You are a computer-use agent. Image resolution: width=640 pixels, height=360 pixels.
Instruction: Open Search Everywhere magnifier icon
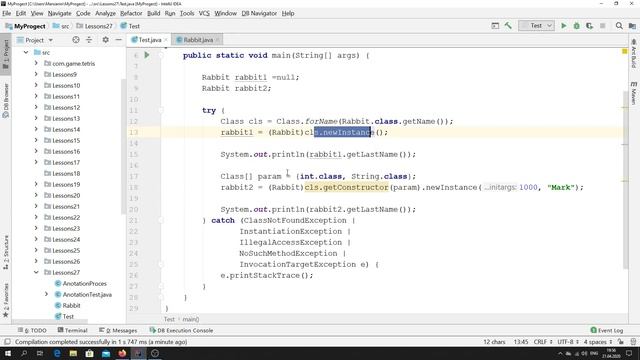619,26
